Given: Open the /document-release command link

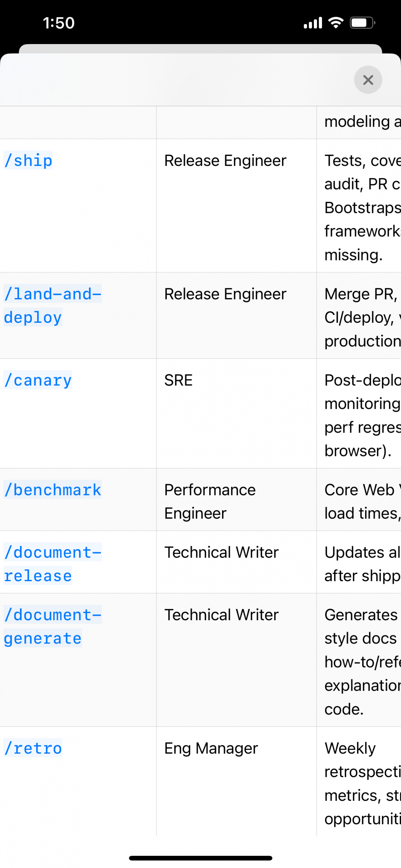Looking at the screenshot, I should pyautogui.click(x=53, y=564).
